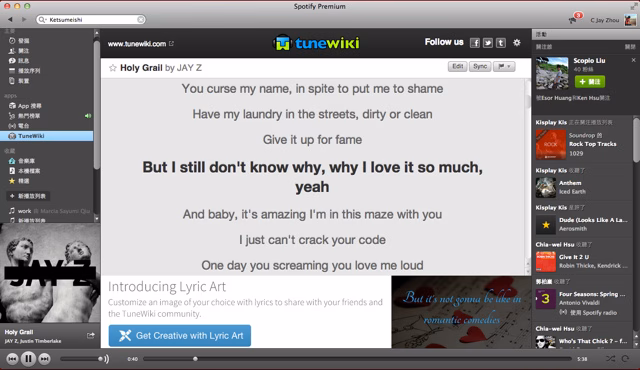Screen dimensions: 640x370
Task: Pause playback
Action: point(28,359)
